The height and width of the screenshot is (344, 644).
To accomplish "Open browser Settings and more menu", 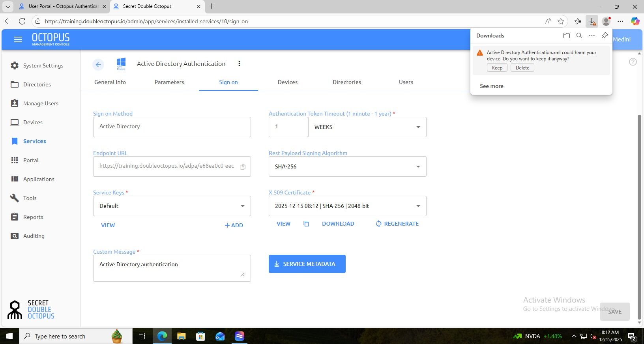I will (620, 21).
